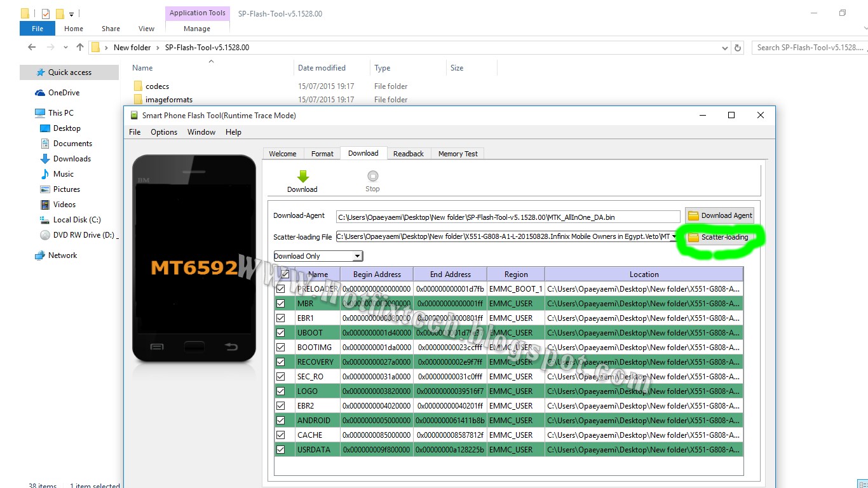
Task: Click the imageformats folder icon
Action: coord(138,100)
